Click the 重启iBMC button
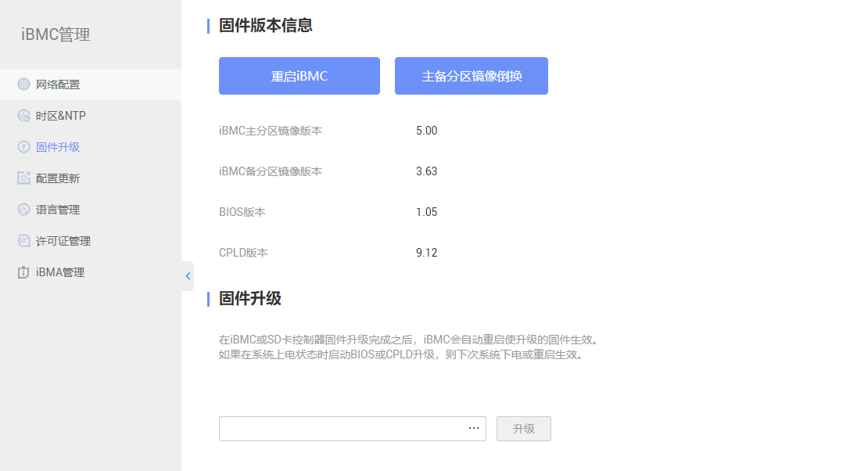Viewport: 868px width, 471px height. coord(299,76)
